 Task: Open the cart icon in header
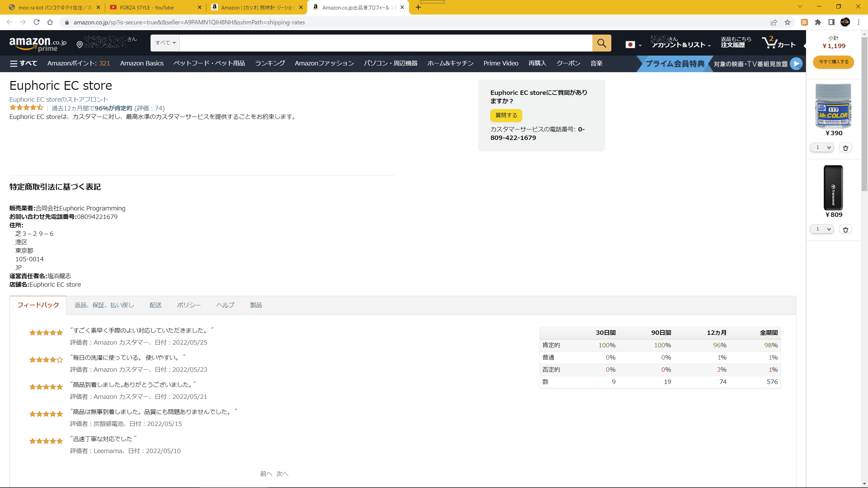[x=778, y=43]
